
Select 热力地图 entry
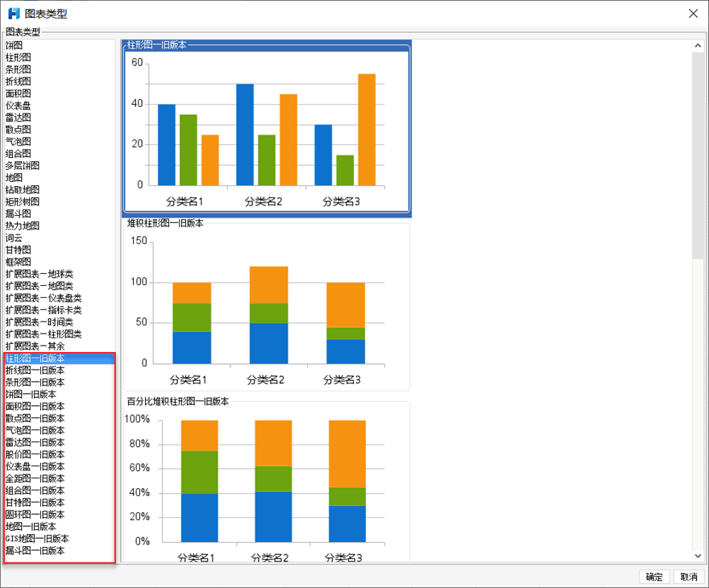pyautogui.click(x=23, y=226)
